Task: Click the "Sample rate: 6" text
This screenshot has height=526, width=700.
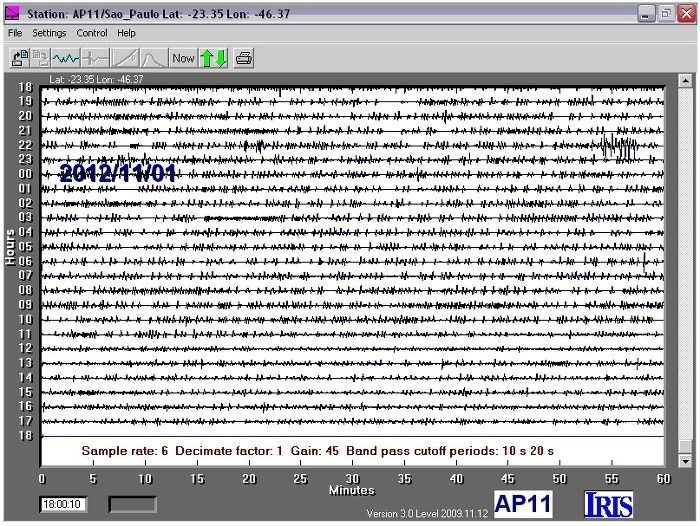Action: (x=125, y=451)
